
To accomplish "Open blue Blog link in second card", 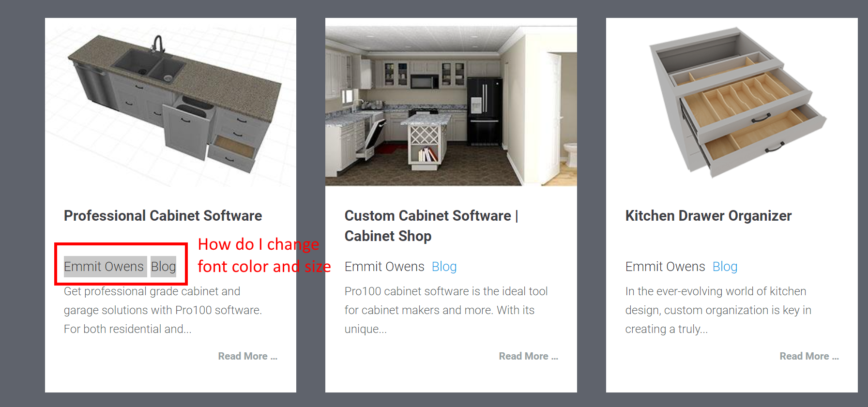I will pyautogui.click(x=444, y=267).
